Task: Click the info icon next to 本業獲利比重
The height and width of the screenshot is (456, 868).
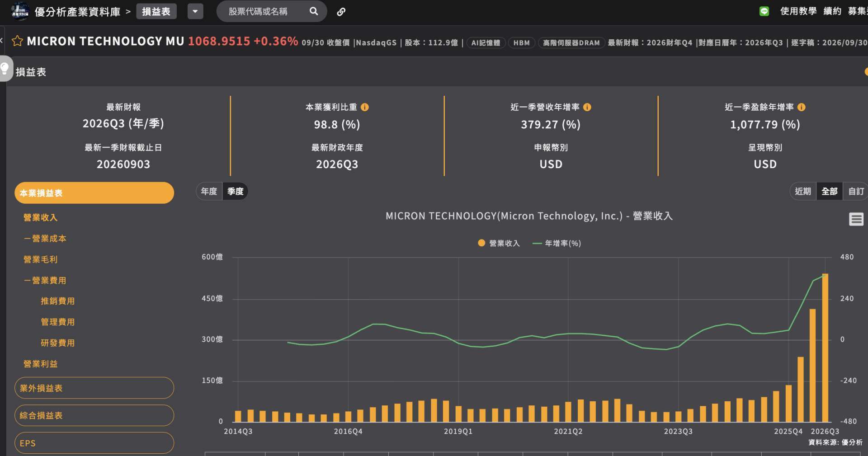Action: [365, 107]
